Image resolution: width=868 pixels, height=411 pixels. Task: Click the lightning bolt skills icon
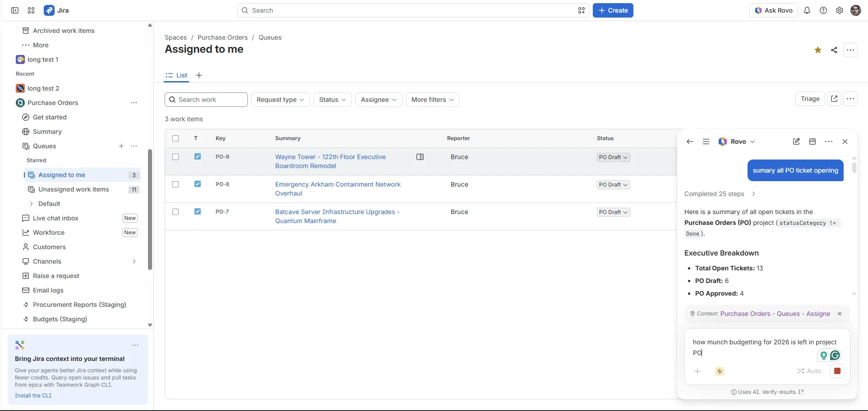(720, 371)
